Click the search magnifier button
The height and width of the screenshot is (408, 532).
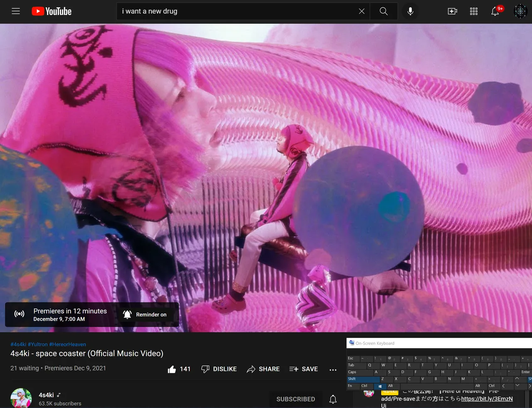(384, 11)
